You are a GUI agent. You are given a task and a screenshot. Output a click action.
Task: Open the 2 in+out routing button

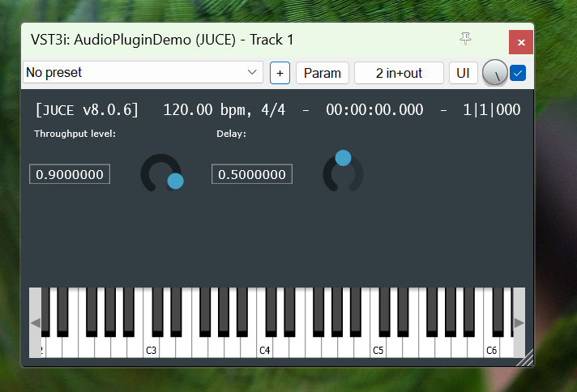(399, 73)
